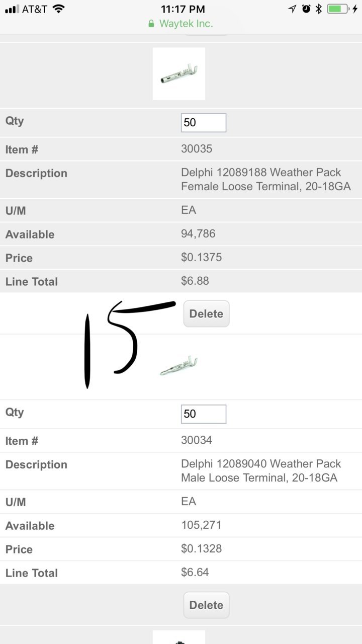
Task: Tap item number 30035
Action: pyautogui.click(x=197, y=149)
